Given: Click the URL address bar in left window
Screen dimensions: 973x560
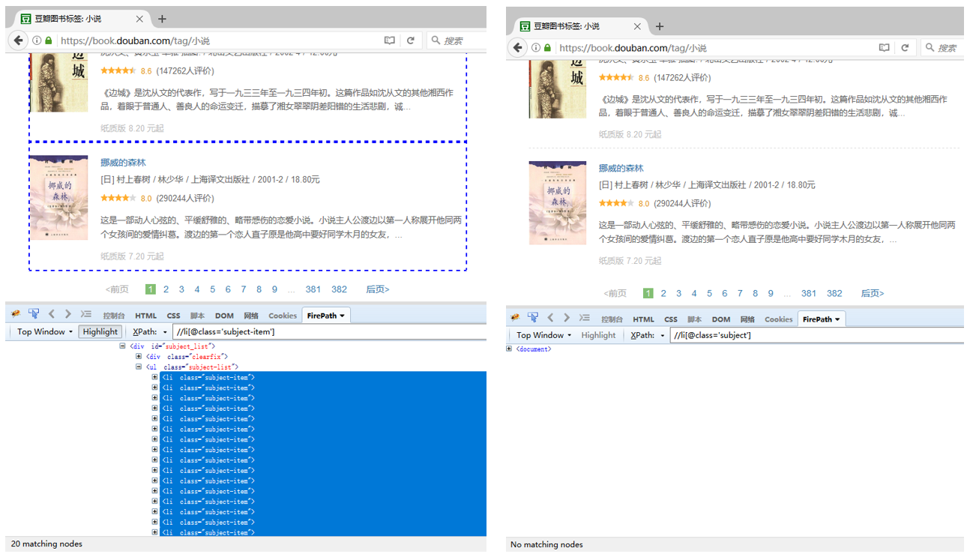Looking at the screenshot, I should 217,40.
